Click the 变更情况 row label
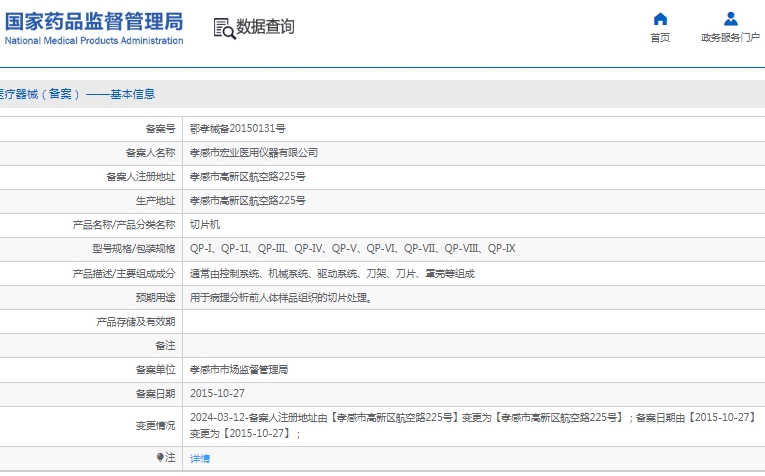The image size is (765, 476). coord(155,426)
